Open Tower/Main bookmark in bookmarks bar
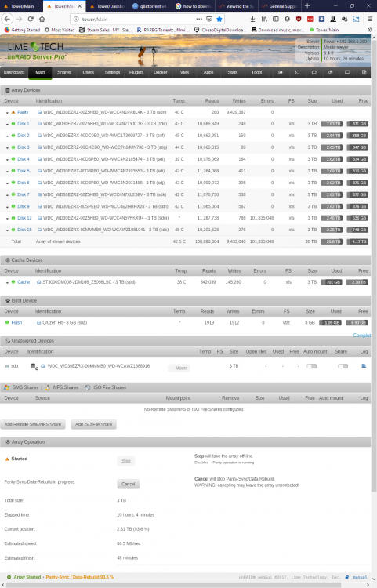377x588 pixels. coord(324,30)
